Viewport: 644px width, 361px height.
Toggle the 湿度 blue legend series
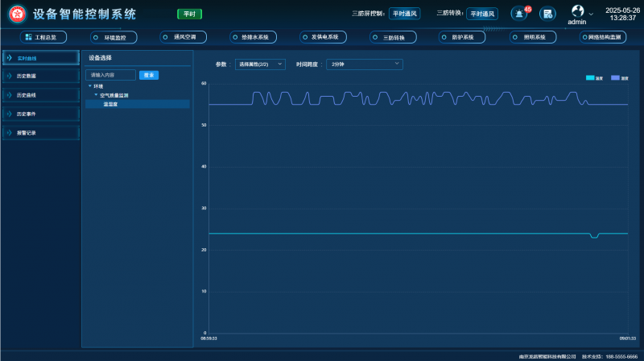click(620, 78)
